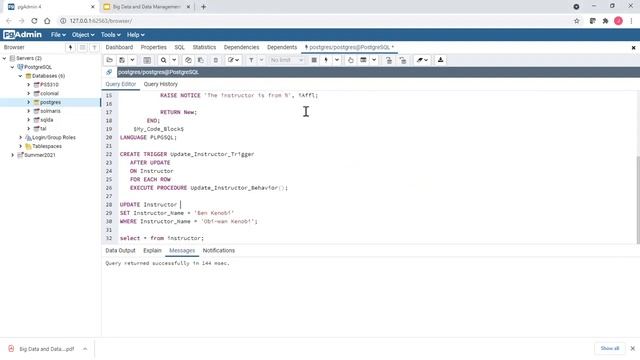This screenshot has width=640, height=360.
Task: Click the Rollback transaction icon
Action: click(x=403, y=60)
